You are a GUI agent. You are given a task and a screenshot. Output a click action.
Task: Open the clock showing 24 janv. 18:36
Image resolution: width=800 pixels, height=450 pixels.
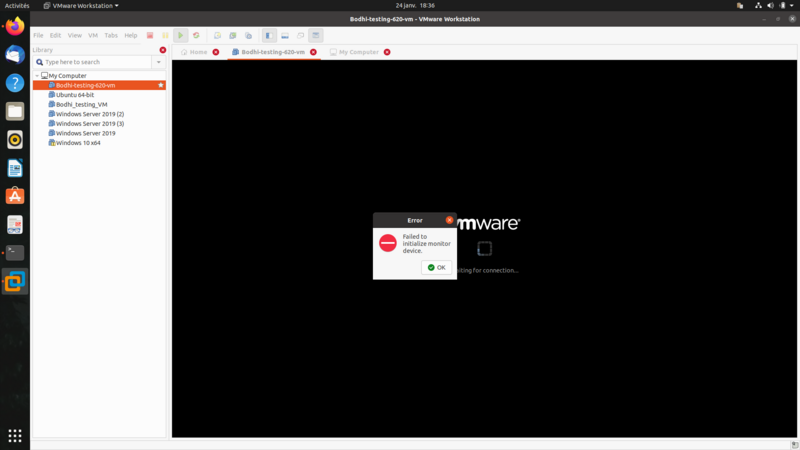tap(415, 6)
